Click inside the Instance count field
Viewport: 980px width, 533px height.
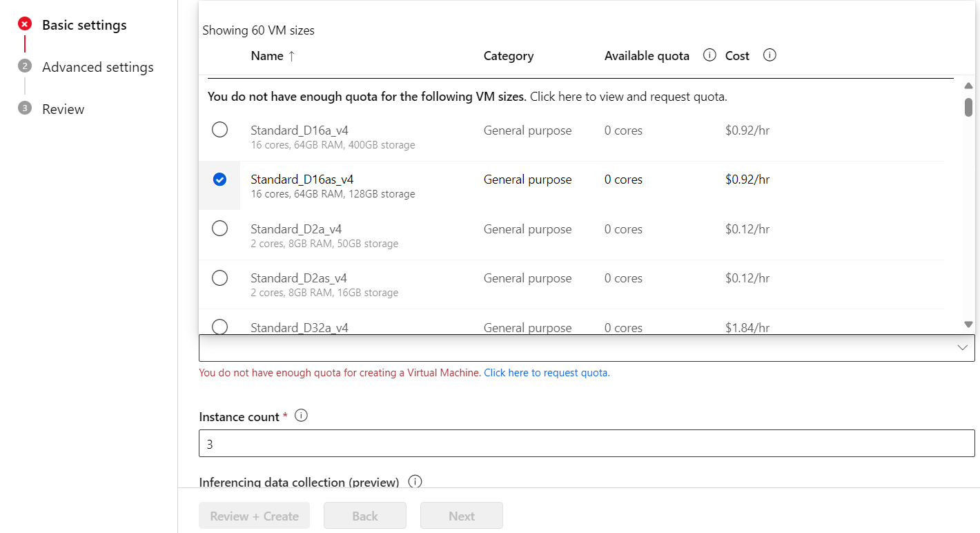587,443
